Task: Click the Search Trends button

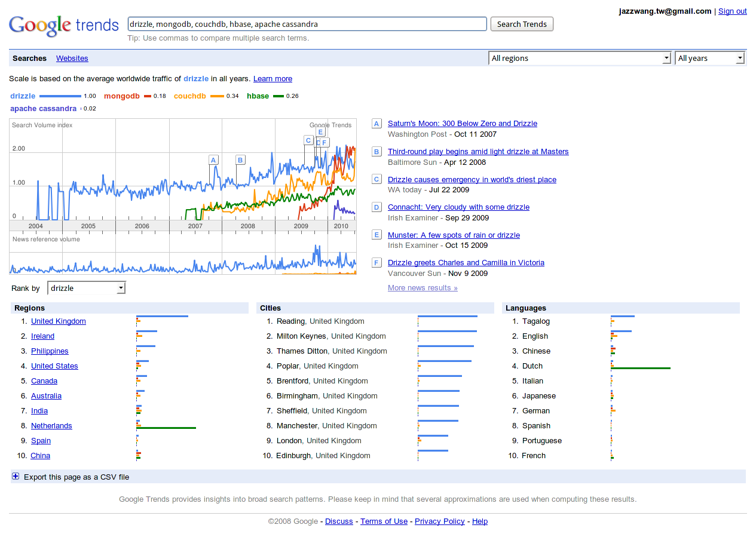Action: pyautogui.click(x=522, y=24)
